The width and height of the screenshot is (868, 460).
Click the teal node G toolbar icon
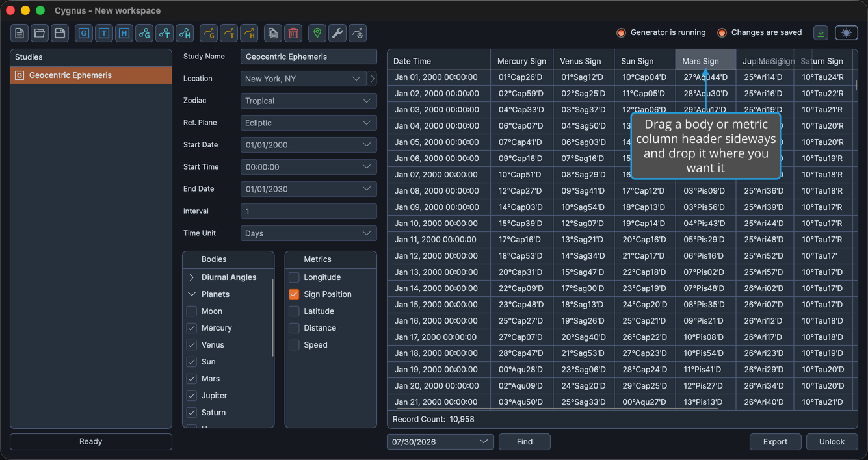[x=144, y=33]
